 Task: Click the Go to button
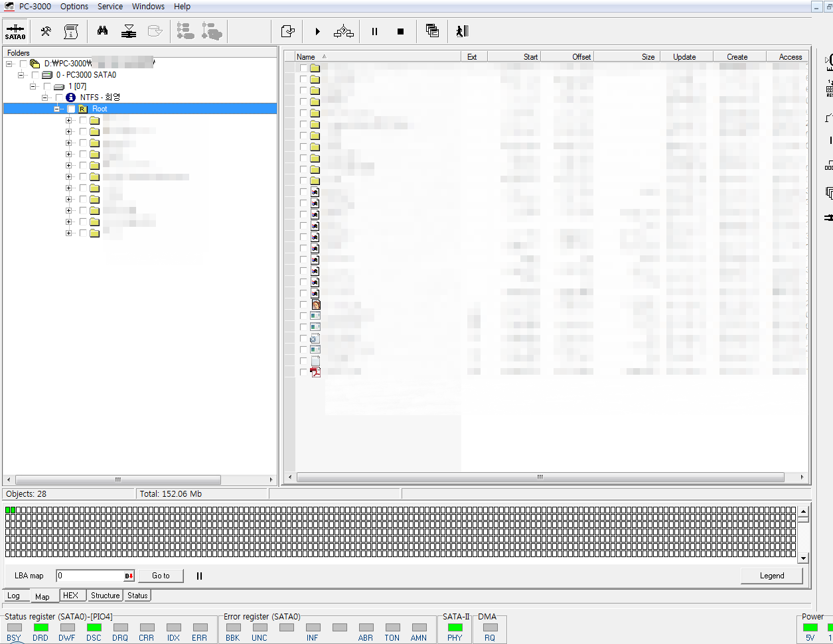[161, 576]
